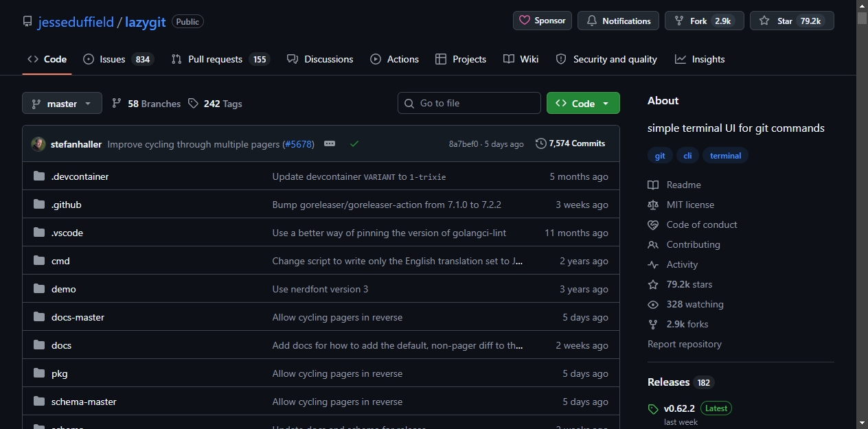
Task: Click stefanhaller's avatar thumbnail
Action: click(x=38, y=144)
